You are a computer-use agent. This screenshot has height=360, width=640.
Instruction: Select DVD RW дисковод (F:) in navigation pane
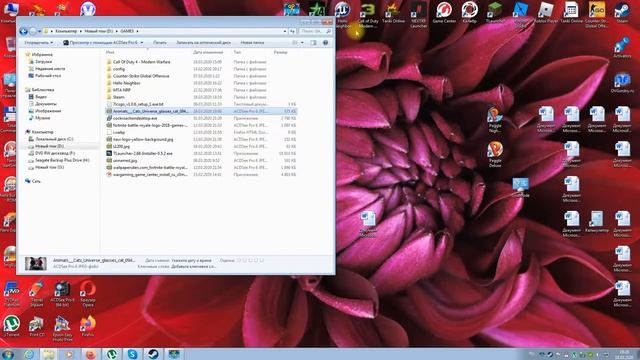55,153
